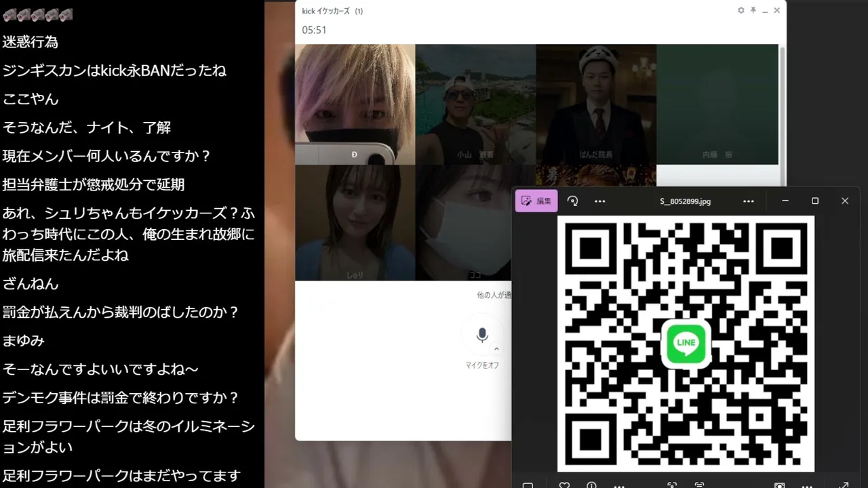Image resolution: width=868 pixels, height=488 pixels.
Task: Maximize the photo viewer window
Action: (x=815, y=201)
